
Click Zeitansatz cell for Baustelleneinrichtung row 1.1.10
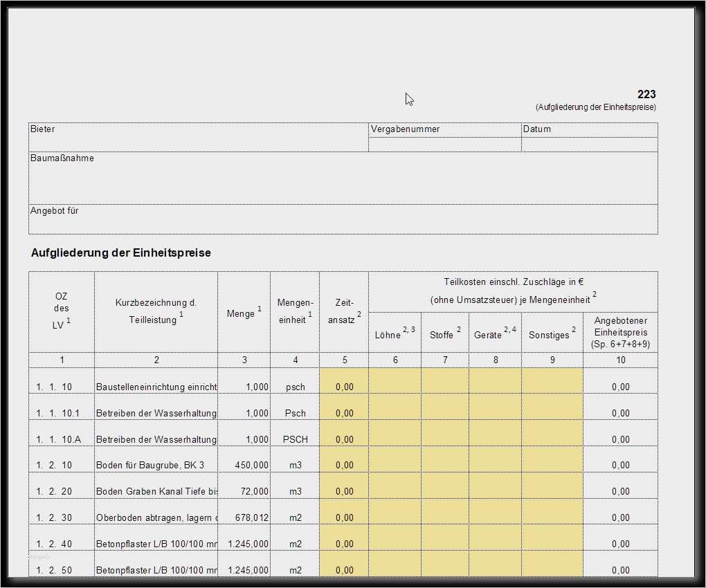(344, 387)
